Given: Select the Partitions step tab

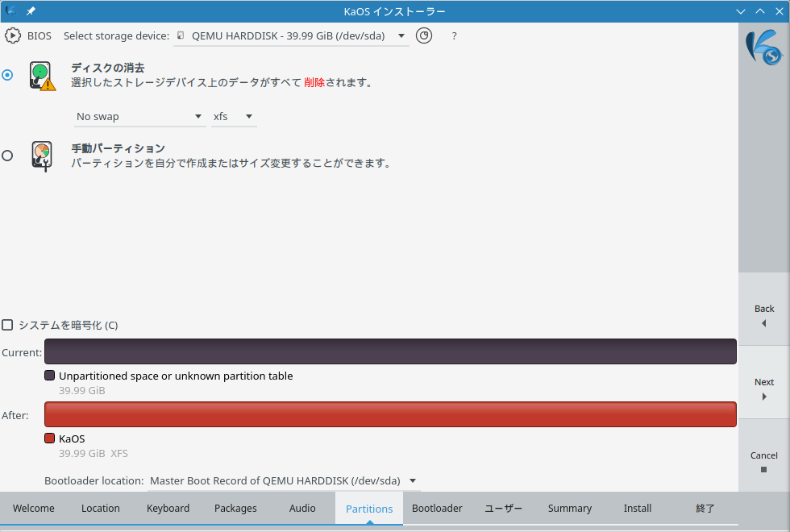Looking at the screenshot, I should click(x=369, y=509).
